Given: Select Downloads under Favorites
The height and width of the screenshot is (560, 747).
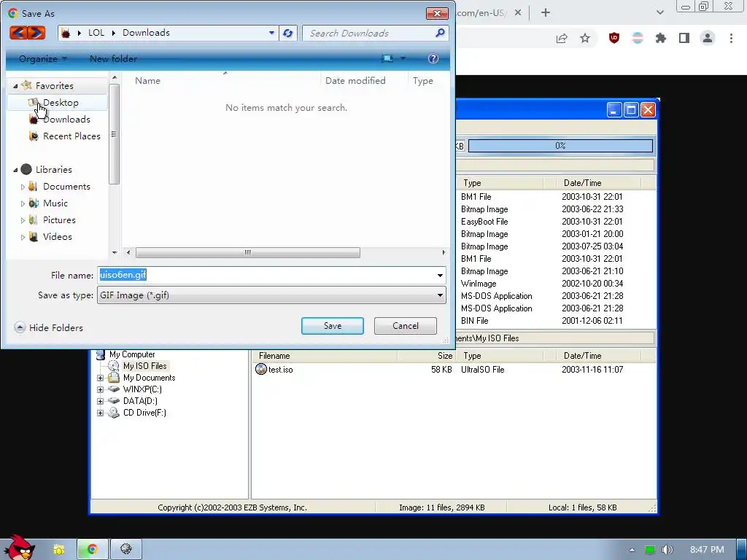Looking at the screenshot, I should [x=66, y=119].
